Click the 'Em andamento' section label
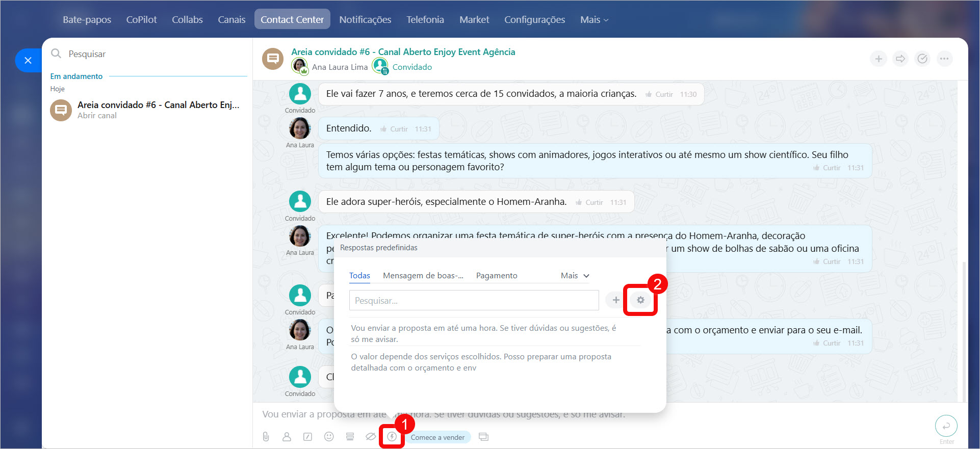Viewport: 980px width, 449px height. pos(76,76)
